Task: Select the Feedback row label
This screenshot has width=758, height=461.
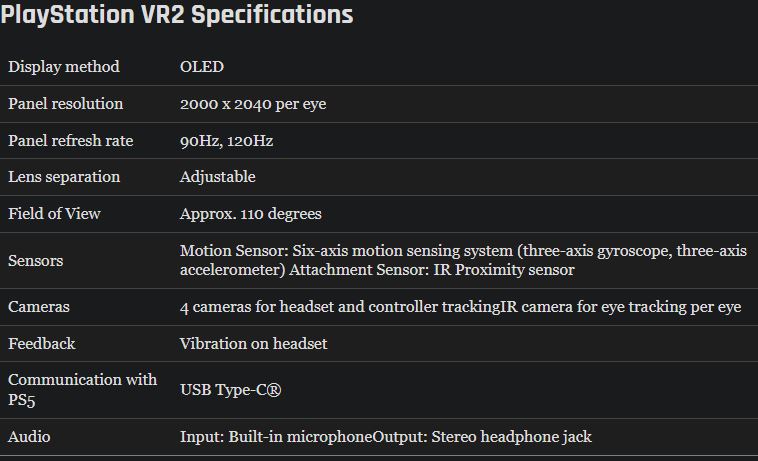Action: [x=42, y=344]
